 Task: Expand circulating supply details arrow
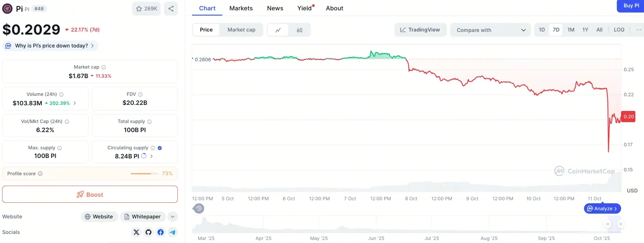(x=152, y=156)
